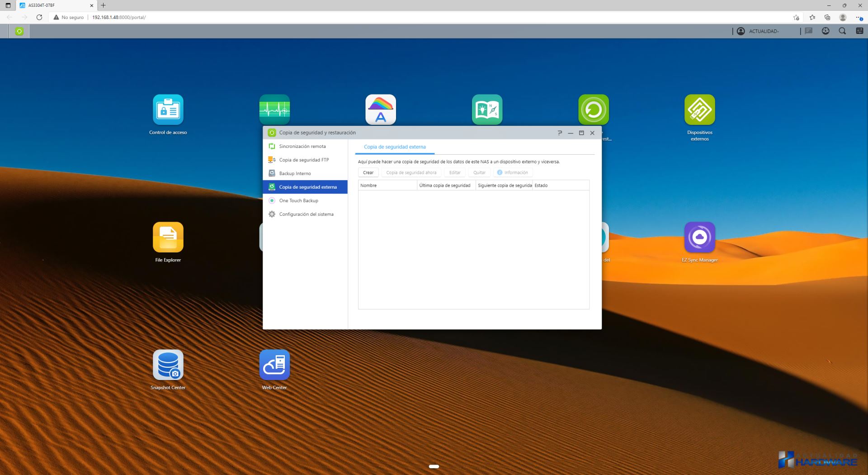The height and width of the screenshot is (475, 868).
Task: Launch EZ Sync Manager
Action: pyautogui.click(x=699, y=237)
